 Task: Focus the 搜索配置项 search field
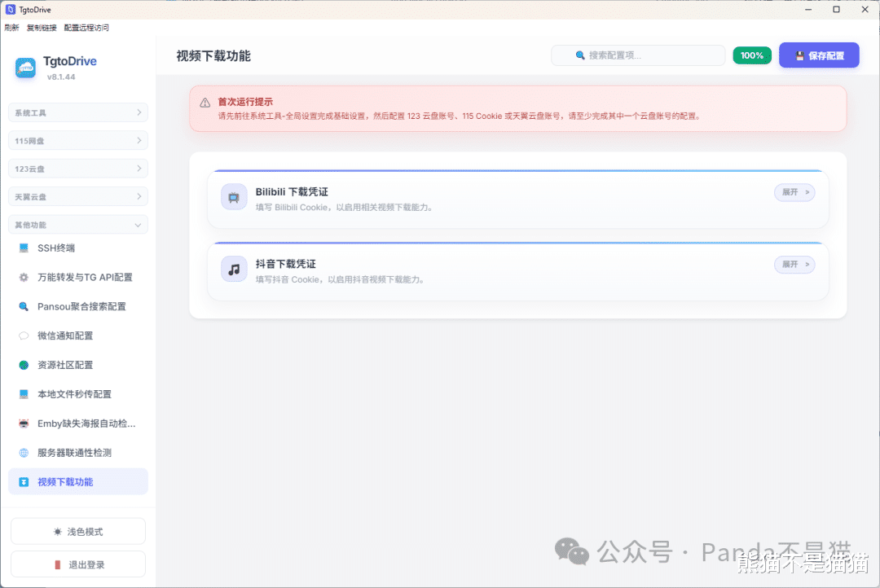tap(638, 55)
